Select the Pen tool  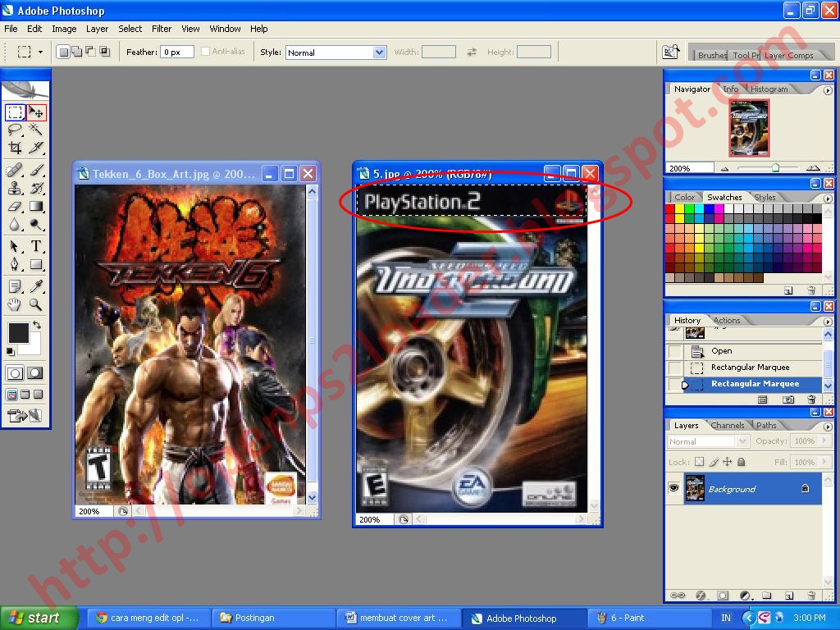coord(15,264)
